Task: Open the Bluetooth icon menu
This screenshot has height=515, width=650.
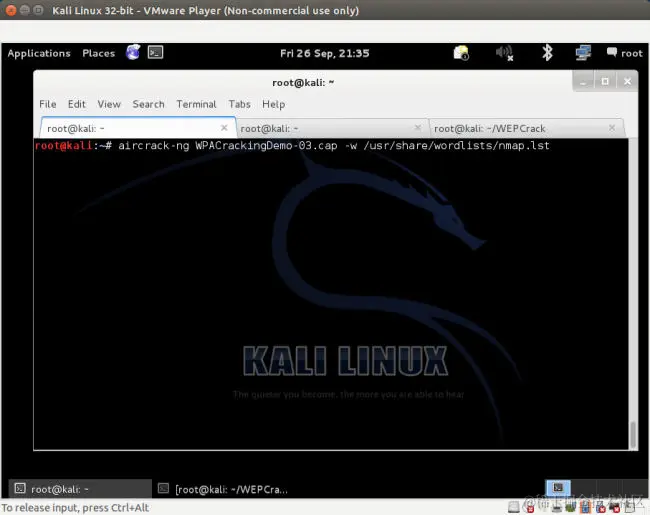Action: point(547,53)
